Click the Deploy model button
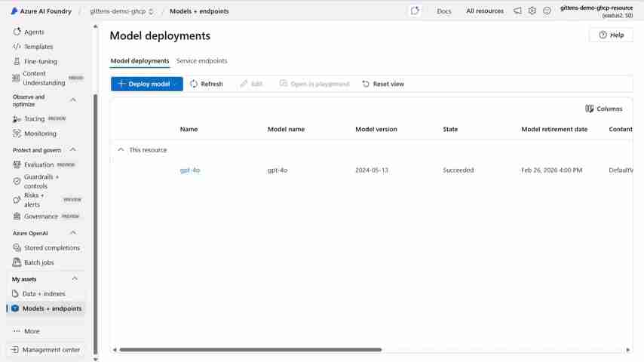 click(x=146, y=84)
